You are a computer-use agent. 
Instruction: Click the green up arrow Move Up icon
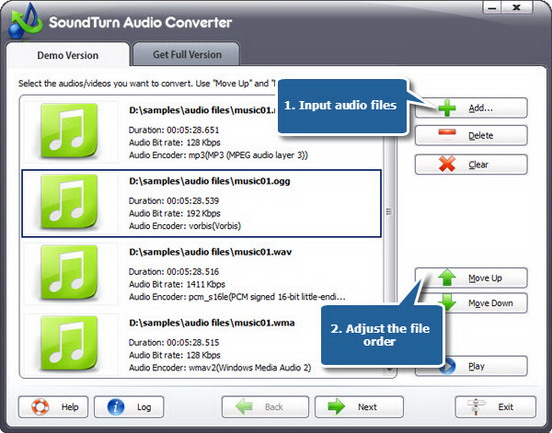pyautogui.click(x=447, y=277)
